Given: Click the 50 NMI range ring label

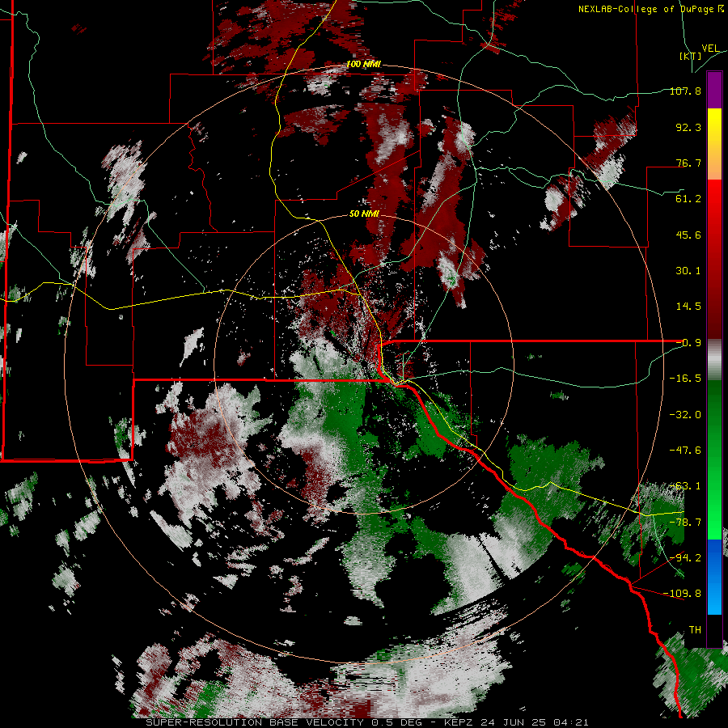Looking at the screenshot, I should pos(364,214).
